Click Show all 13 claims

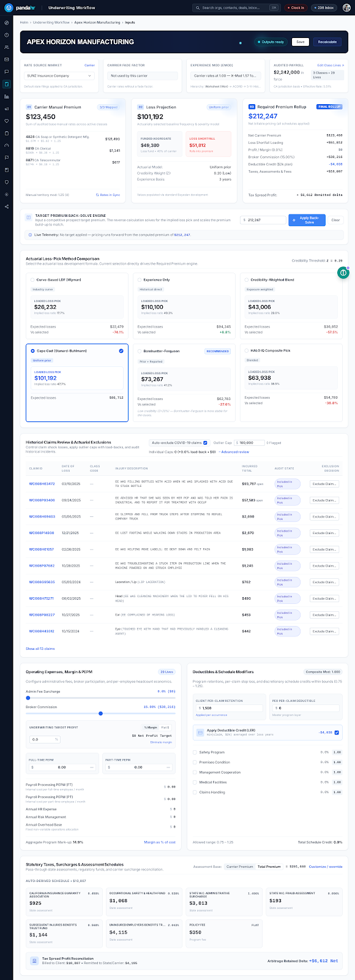[40, 649]
